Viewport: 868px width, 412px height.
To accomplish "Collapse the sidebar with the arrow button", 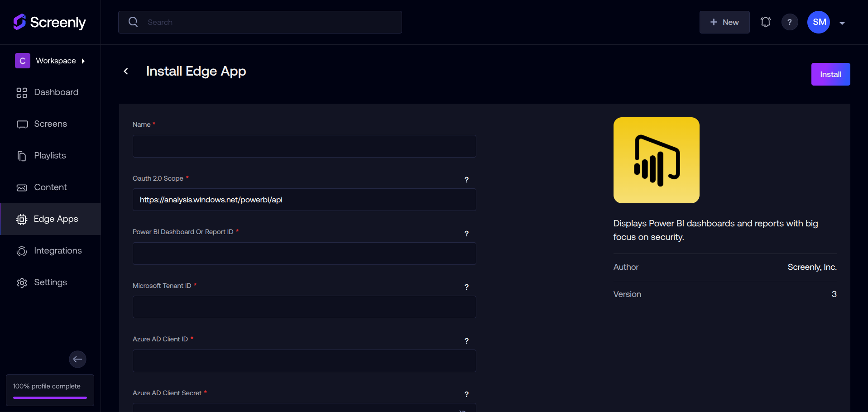I will (x=77, y=359).
